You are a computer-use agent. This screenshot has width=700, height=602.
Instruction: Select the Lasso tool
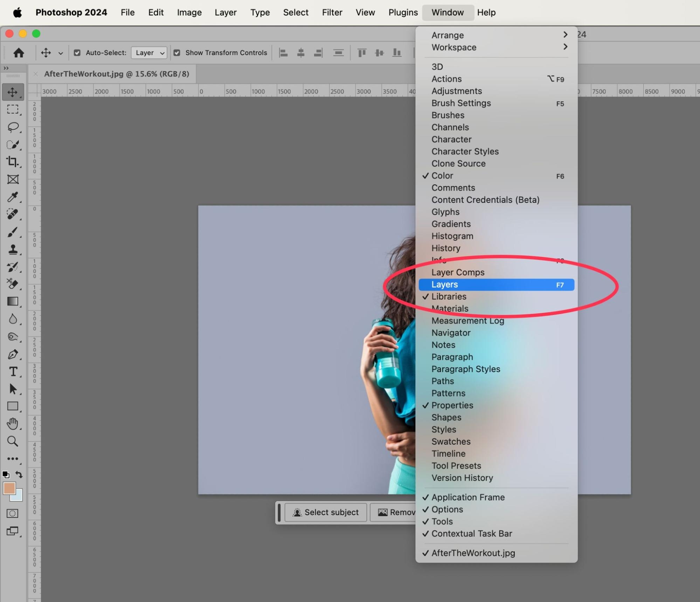tap(13, 127)
